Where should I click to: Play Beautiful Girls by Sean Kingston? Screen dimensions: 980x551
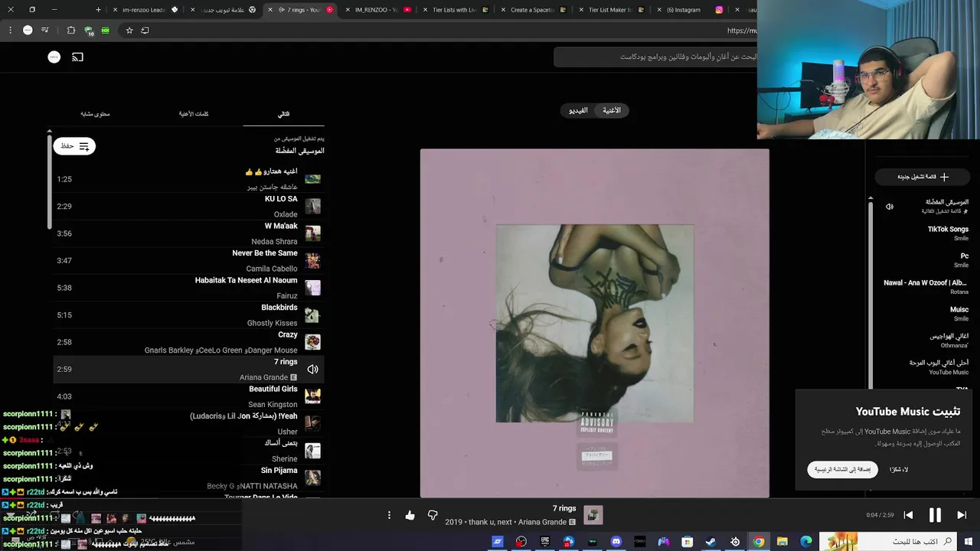[188, 396]
